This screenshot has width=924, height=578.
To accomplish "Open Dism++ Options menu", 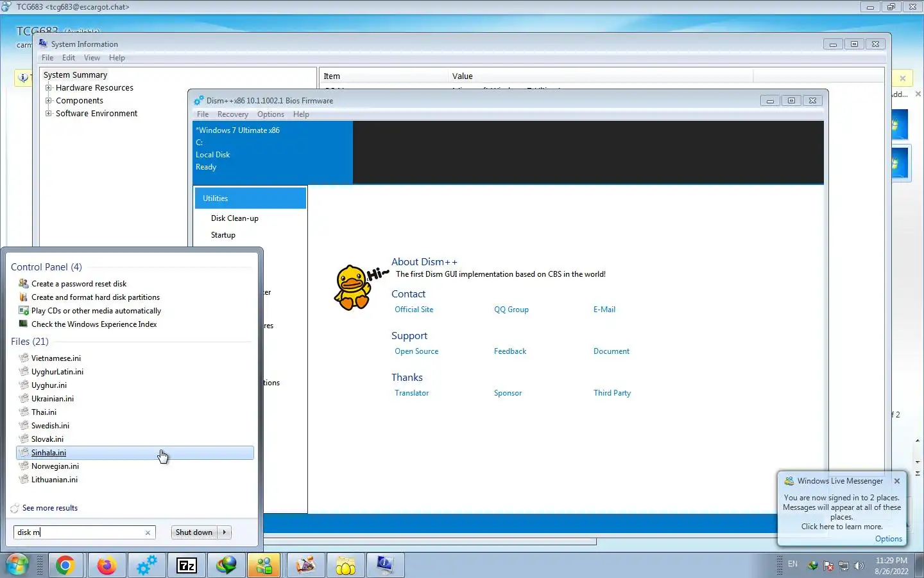I will click(271, 114).
